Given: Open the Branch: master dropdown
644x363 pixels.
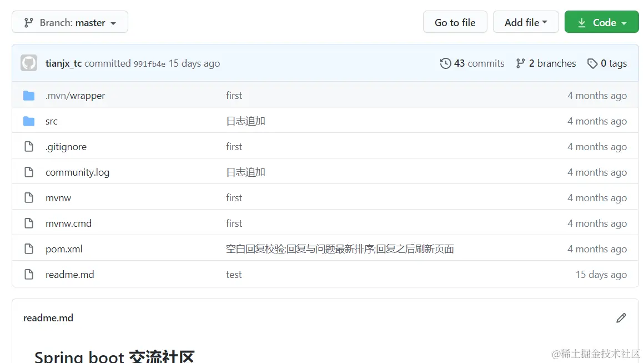Looking at the screenshot, I should coord(70,22).
